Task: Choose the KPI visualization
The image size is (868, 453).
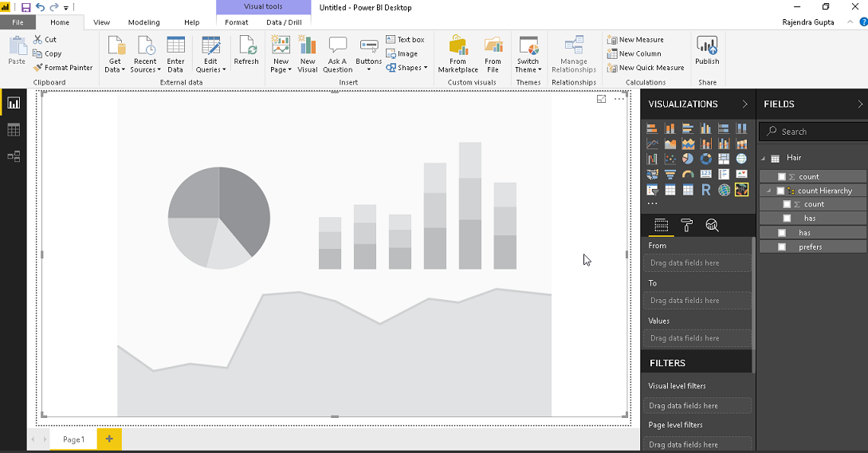Action: click(742, 175)
